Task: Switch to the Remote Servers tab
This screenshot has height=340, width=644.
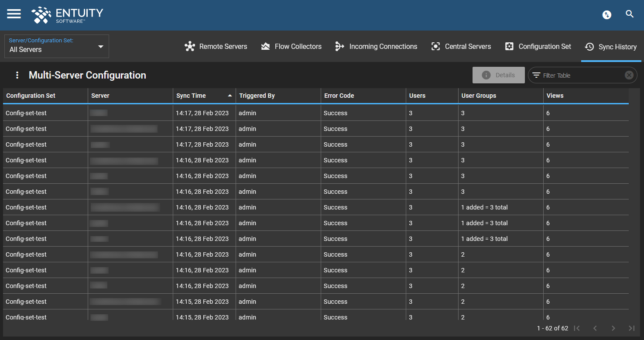Action: click(216, 46)
